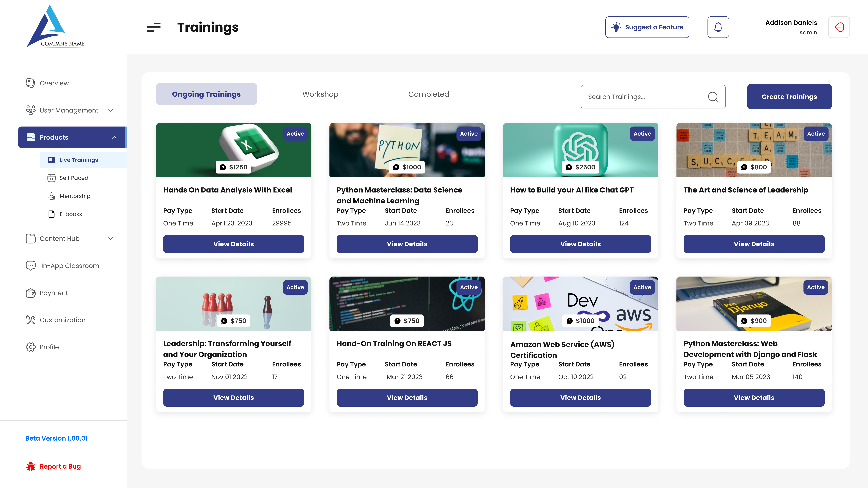Viewport: 868px width, 488px height.
Task: Collapse the Products menu
Action: pyautogui.click(x=114, y=137)
